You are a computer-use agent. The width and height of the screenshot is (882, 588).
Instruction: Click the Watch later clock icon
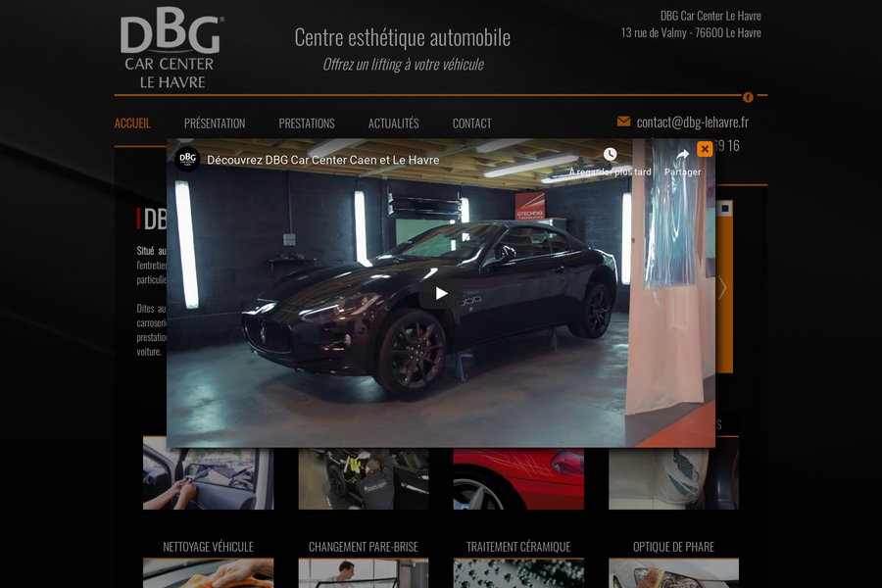tap(610, 154)
